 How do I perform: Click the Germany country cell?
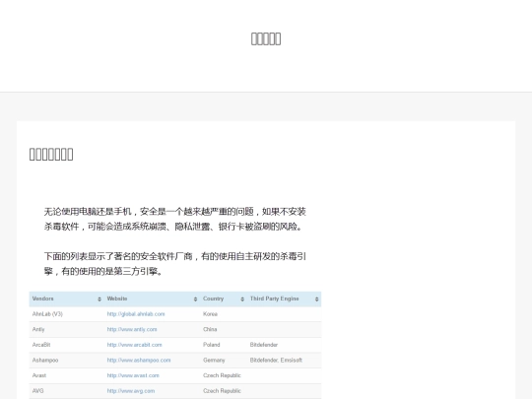214,360
